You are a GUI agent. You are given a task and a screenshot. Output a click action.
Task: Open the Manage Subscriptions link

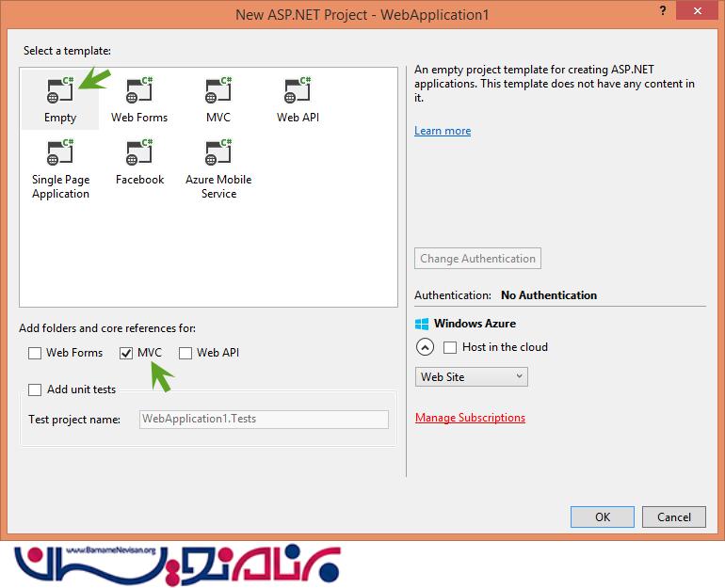pyautogui.click(x=470, y=418)
